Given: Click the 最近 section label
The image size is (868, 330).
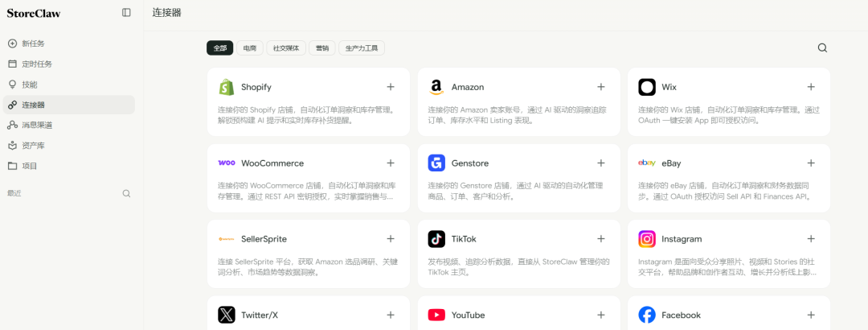Looking at the screenshot, I should coord(14,193).
